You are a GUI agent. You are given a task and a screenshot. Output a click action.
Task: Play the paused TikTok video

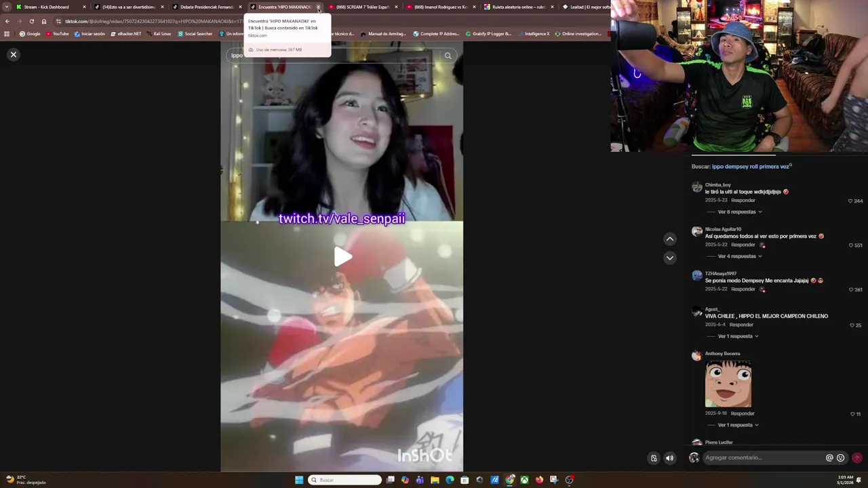point(342,256)
